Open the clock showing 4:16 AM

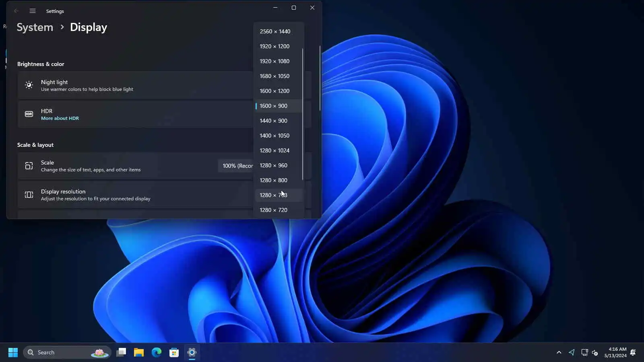tap(615, 352)
